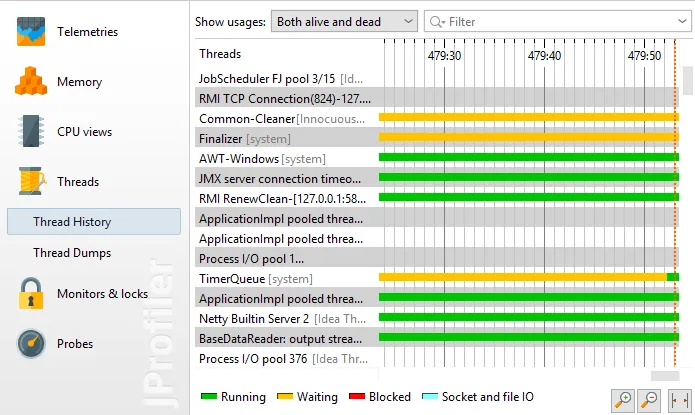
Task: Select the CPU views label
Action: click(x=84, y=132)
